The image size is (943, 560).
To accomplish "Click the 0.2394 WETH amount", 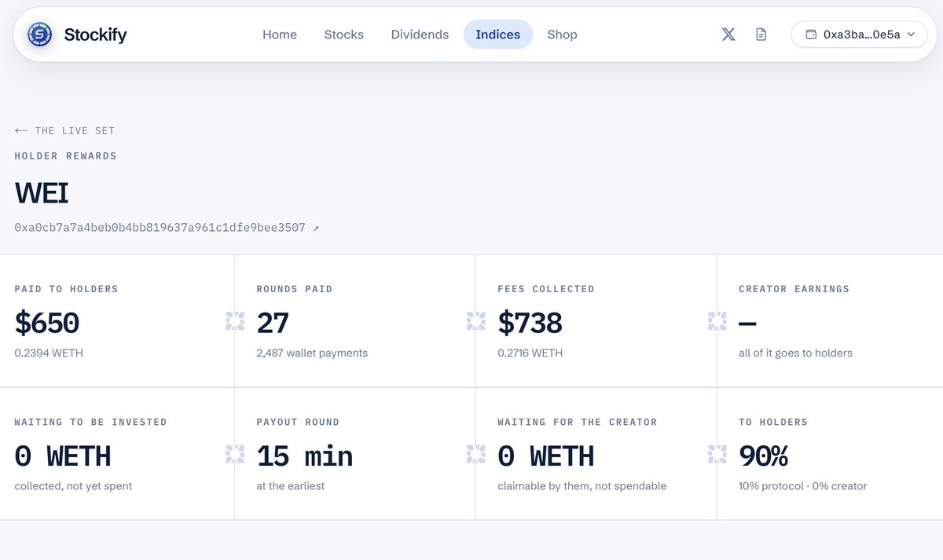I will coord(49,353).
